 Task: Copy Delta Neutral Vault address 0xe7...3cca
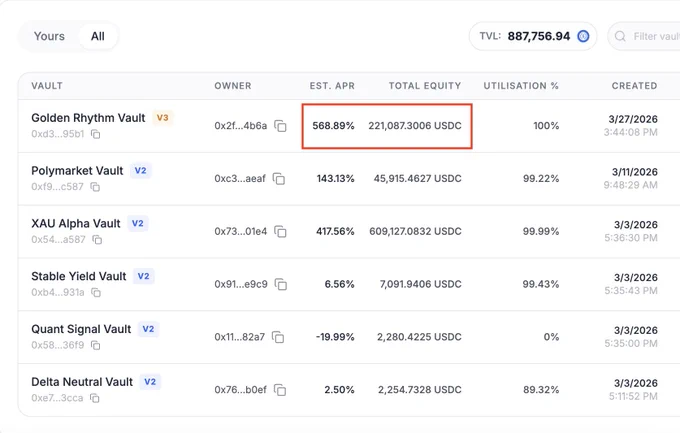click(95, 398)
